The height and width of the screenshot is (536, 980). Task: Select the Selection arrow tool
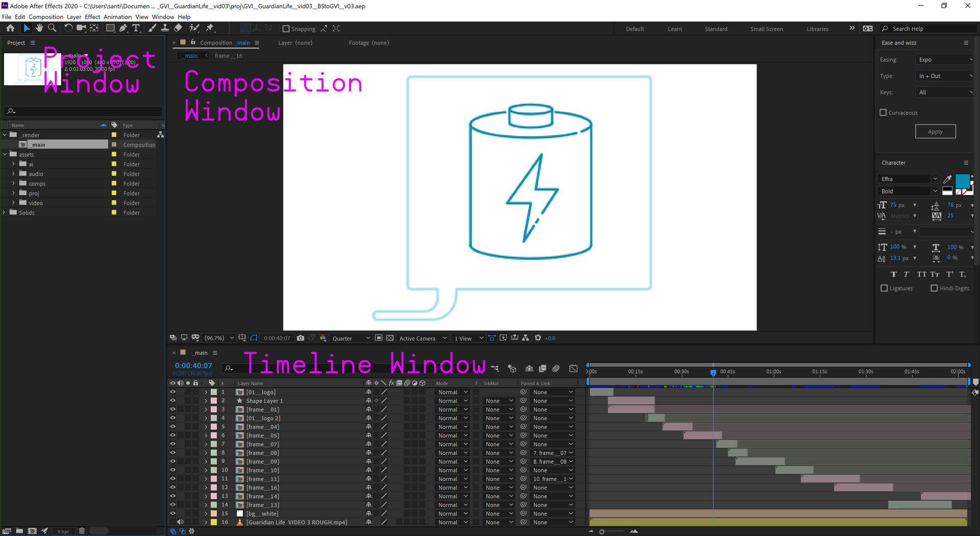27,28
